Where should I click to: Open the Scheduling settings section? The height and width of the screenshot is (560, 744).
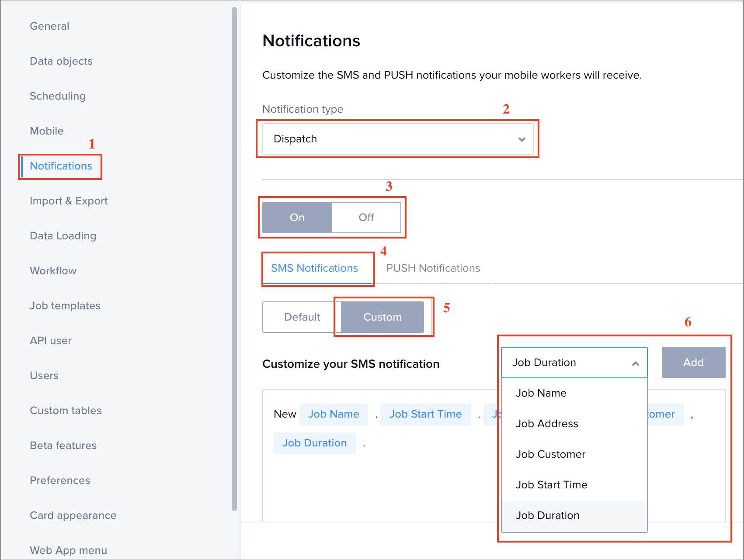[57, 96]
